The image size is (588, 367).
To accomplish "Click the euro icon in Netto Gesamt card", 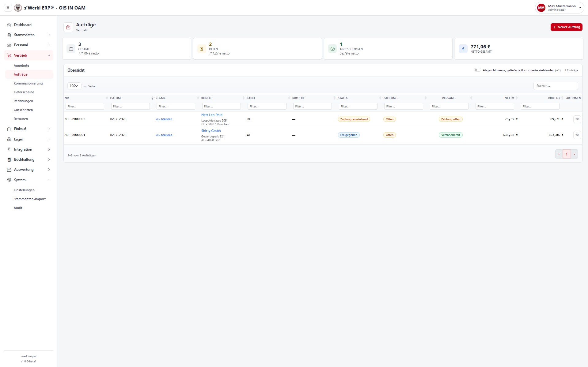I will [x=463, y=49].
